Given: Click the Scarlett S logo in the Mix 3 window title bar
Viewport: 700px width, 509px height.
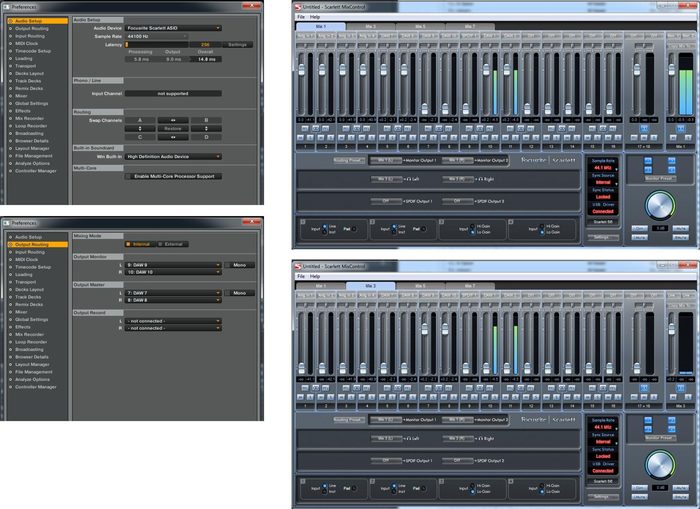Looking at the screenshot, I should [298, 266].
